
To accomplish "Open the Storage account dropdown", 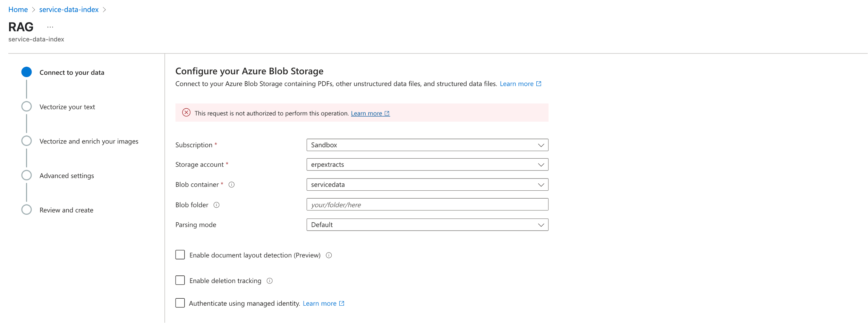I will point(427,165).
